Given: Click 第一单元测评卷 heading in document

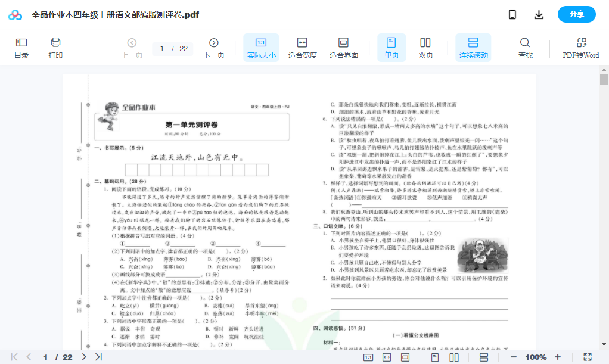Looking at the screenshot, I should point(191,125).
